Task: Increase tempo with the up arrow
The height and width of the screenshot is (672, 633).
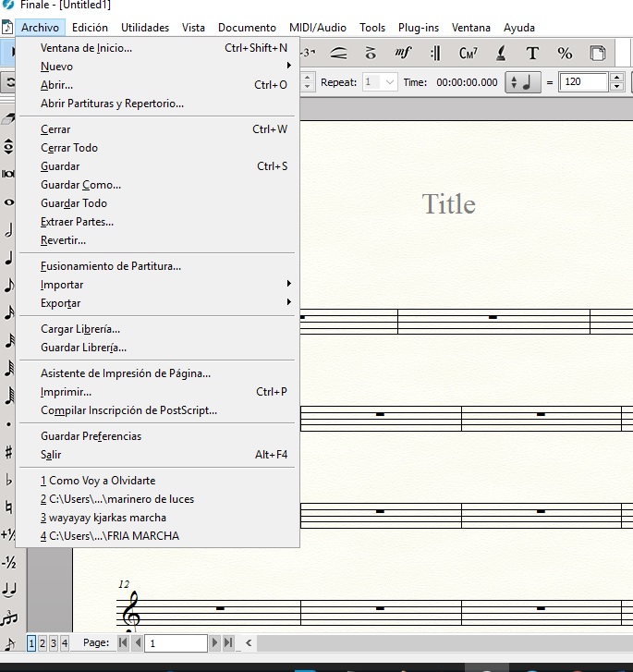Action: (x=616, y=78)
